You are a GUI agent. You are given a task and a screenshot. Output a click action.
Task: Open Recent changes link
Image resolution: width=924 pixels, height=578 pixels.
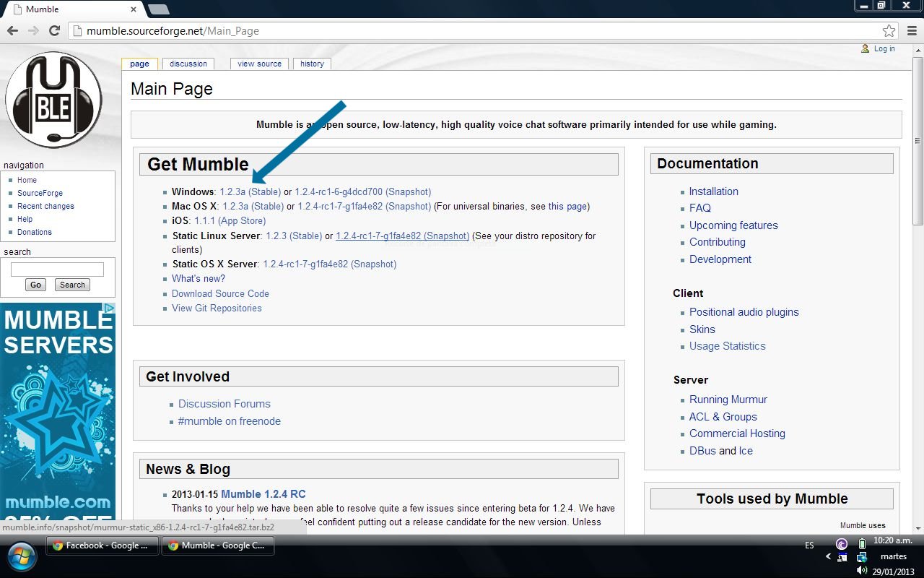tap(45, 206)
